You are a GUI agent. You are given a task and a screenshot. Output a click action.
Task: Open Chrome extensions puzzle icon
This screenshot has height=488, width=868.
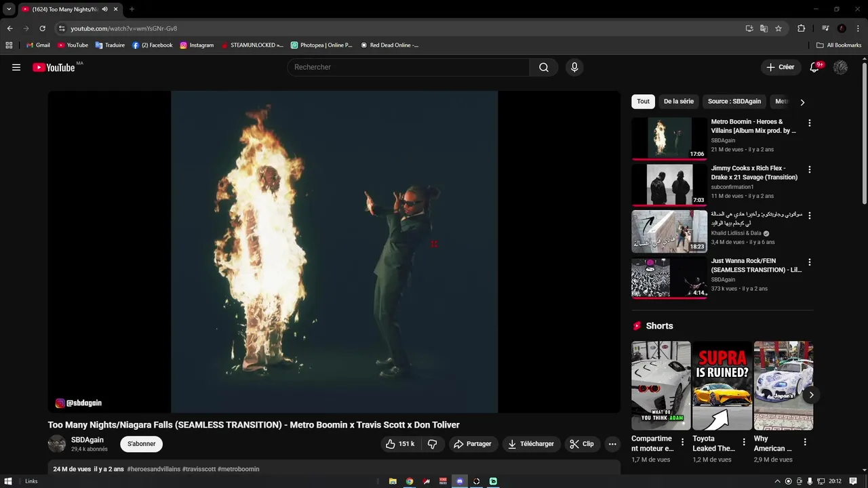point(802,28)
